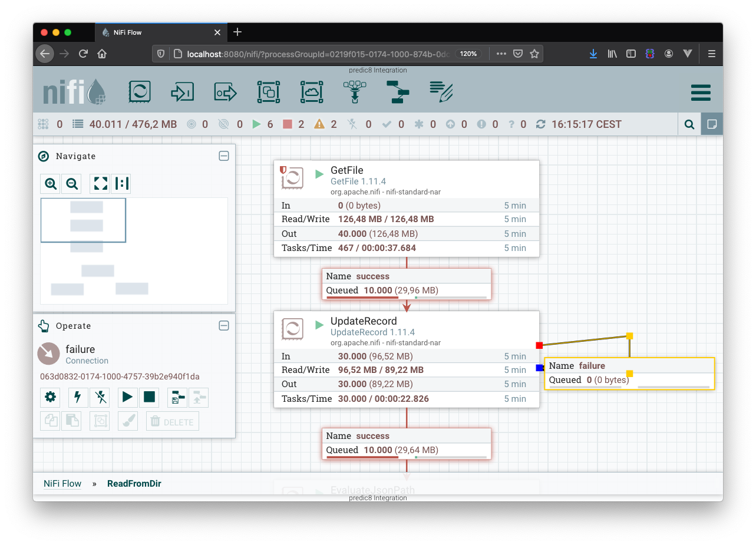Image resolution: width=756 pixels, height=545 pixels.
Task: Click the Paste icon in Operate panel
Action: pos(71,421)
